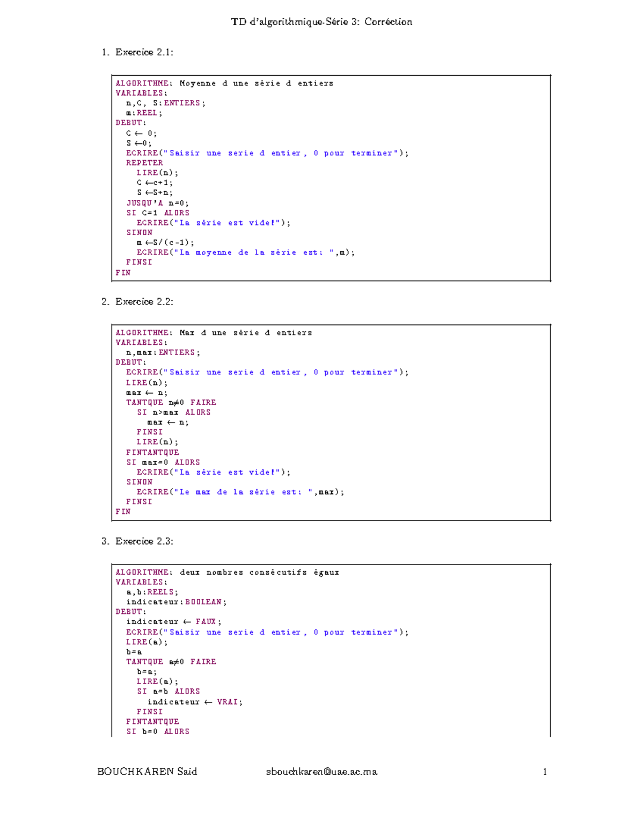Select the 'Exercice 2.2:' heading

coord(144,302)
